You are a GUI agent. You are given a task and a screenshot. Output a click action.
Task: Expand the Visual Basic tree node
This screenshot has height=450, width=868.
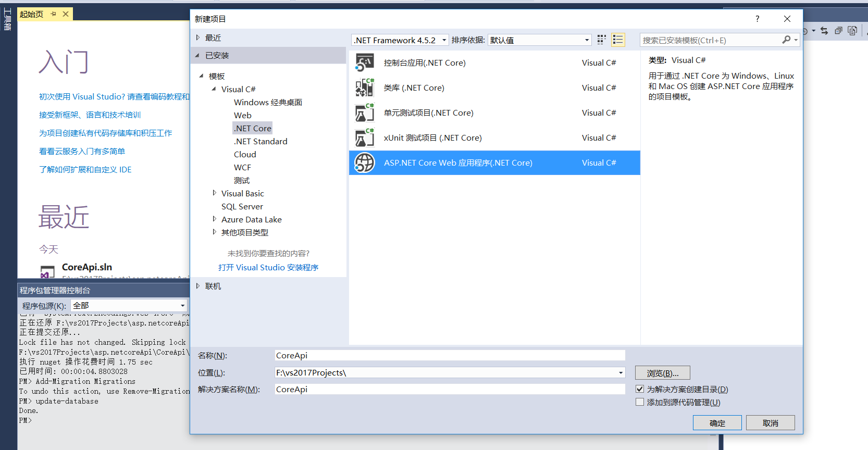(x=214, y=193)
